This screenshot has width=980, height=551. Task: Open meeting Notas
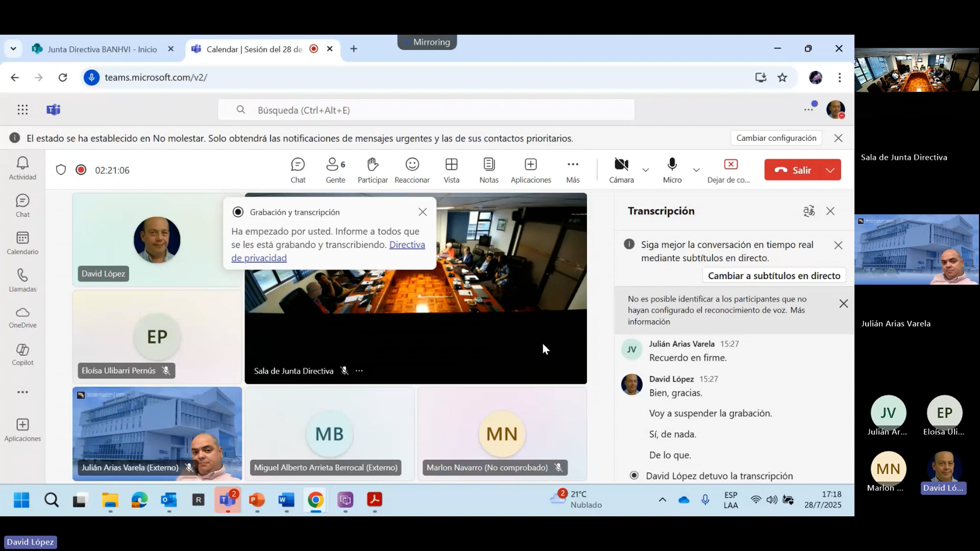point(489,170)
